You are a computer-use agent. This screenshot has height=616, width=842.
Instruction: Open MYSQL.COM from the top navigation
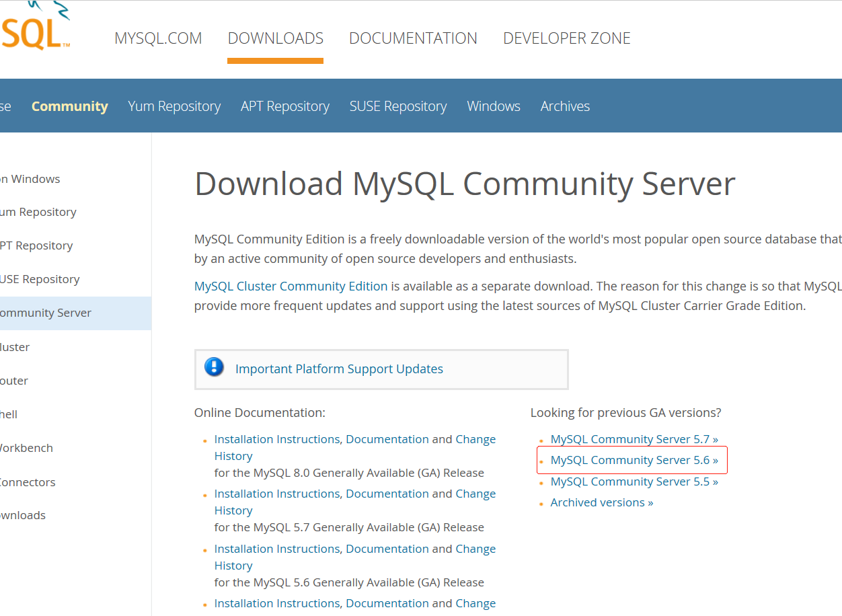coord(158,38)
